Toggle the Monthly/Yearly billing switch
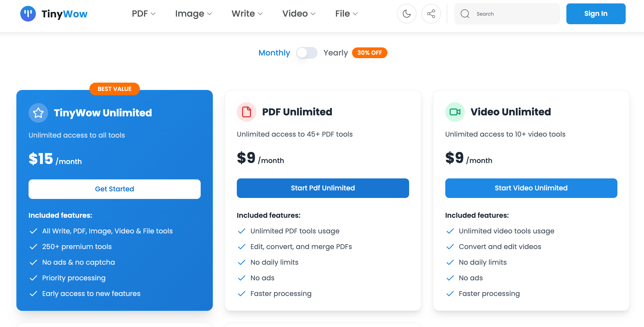The height and width of the screenshot is (327, 644). tap(307, 53)
